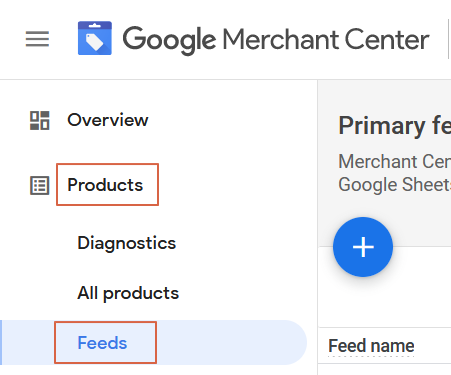The height and width of the screenshot is (375, 451).
Task: Click the blue active indicator bar beside Feeds
Action: [x=1, y=343]
